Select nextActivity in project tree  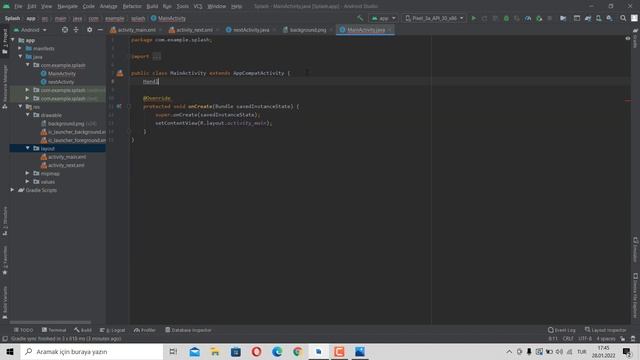pyautogui.click(x=61, y=82)
